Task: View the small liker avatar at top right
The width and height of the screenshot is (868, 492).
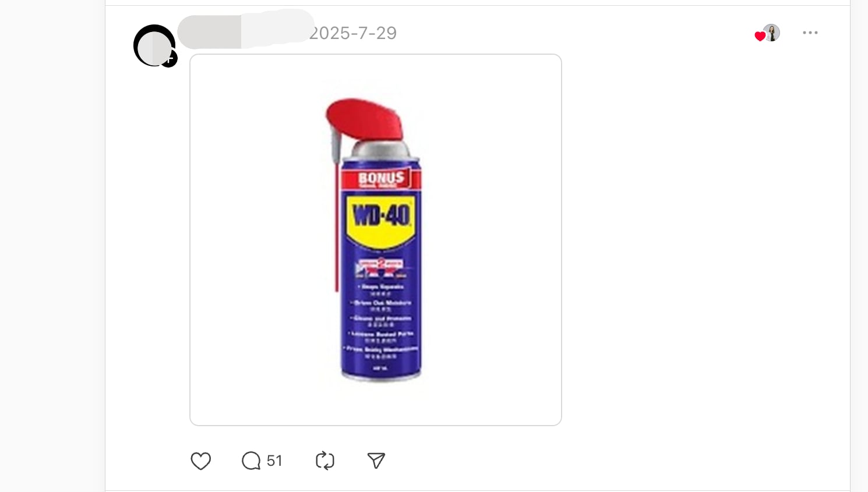Action: (772, 33)
